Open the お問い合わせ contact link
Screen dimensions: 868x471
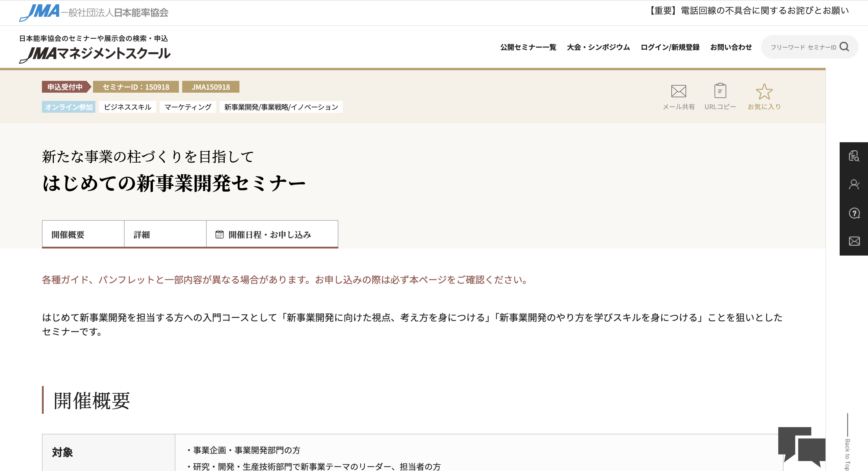coord(731,47)
